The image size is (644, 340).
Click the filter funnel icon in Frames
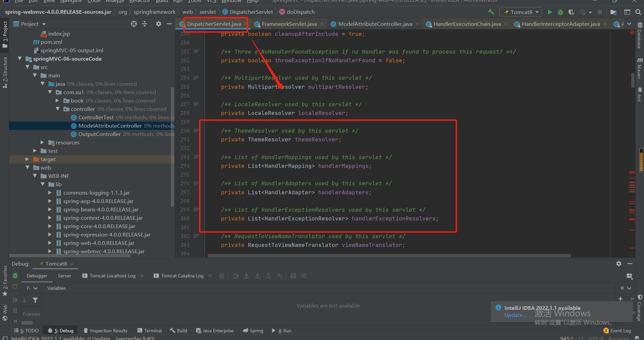pyautogui.click(x=35, y=300)
